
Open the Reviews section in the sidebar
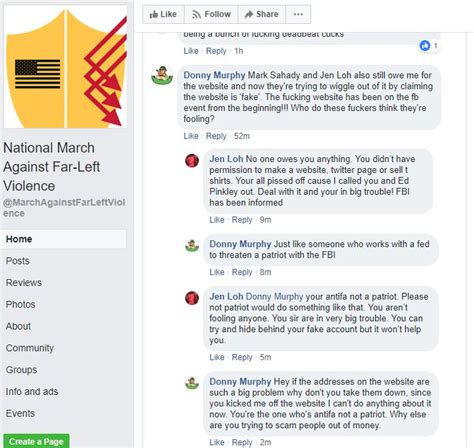24,283
